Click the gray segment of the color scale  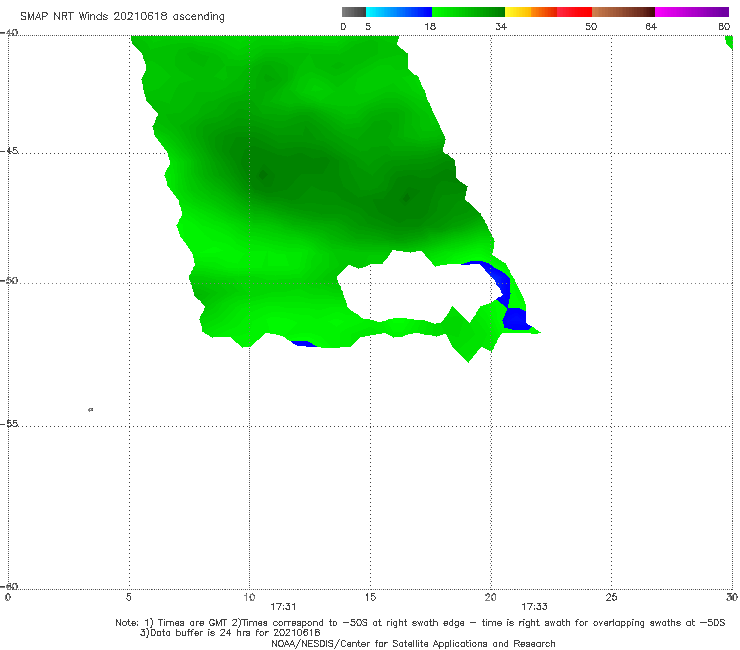click(354, 12)
